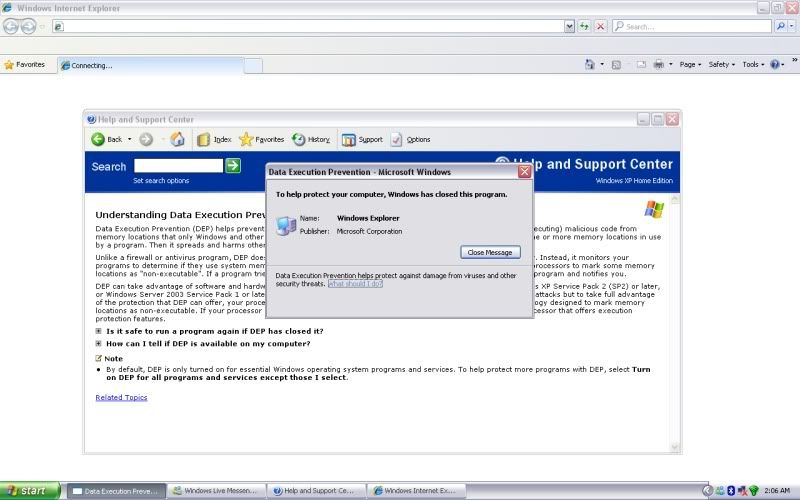Click the Internet Explorer address bar
Image resolution: width=800 pixels, height=500 pixels.
click(x=309, y=26)
